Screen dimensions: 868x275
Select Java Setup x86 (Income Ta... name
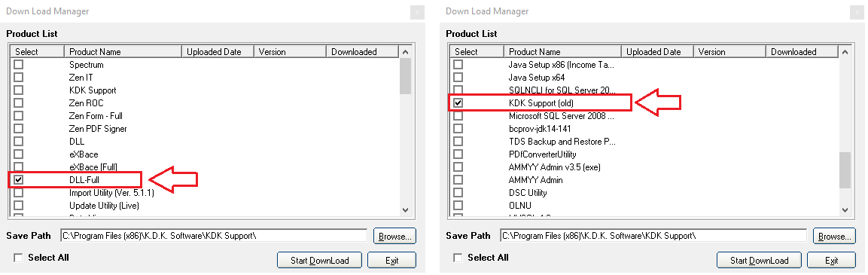click(x=562, y=65)
